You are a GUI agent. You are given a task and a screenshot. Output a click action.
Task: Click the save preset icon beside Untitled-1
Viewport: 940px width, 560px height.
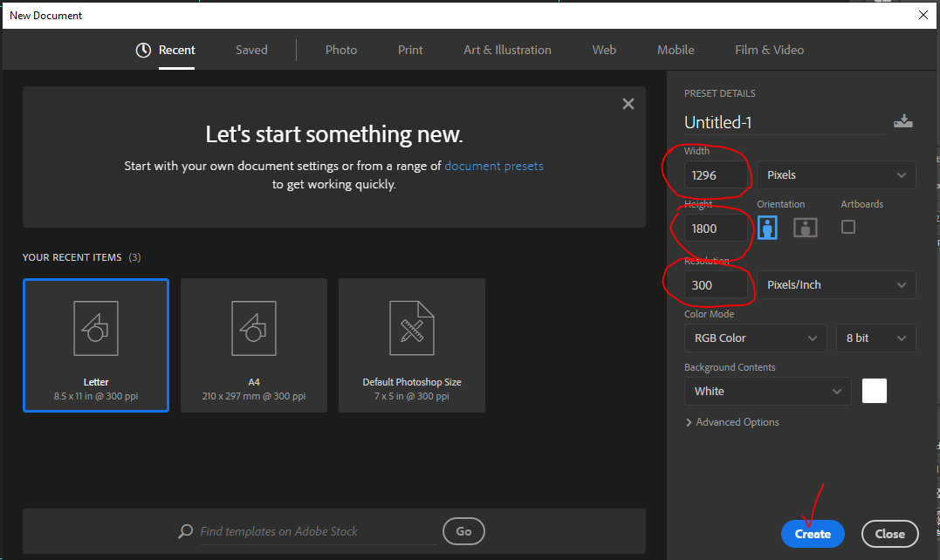tap(902, 122)
